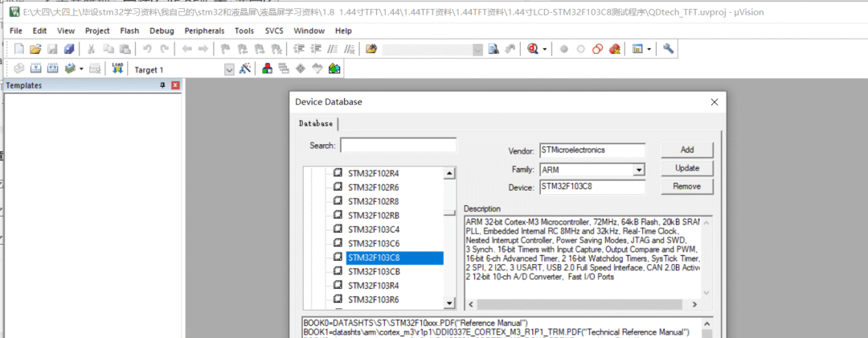Expand the Batch Build dropdown arrow
This screenshot has width=868, height=338.
click(x=81, y=69)
